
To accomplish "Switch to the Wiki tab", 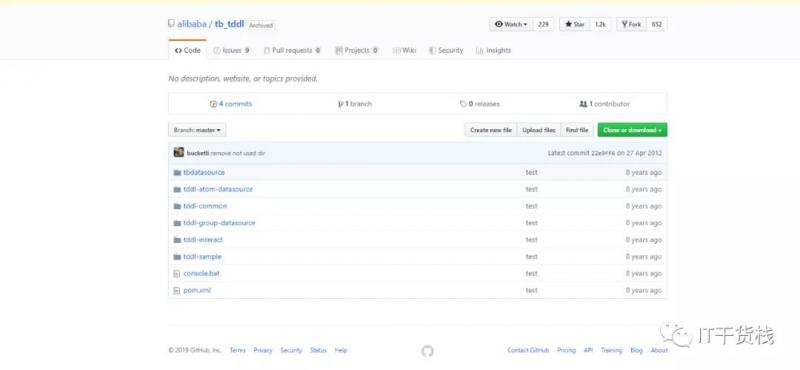I will point(404,51).
